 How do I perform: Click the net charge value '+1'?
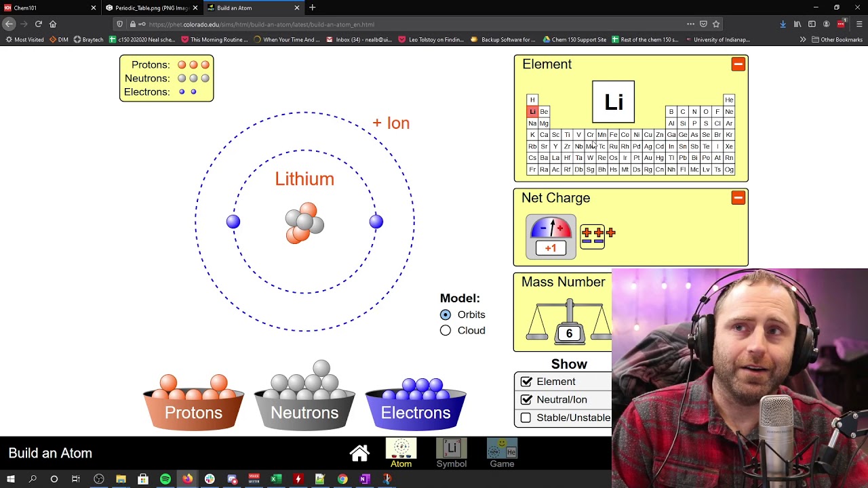pos(551,248)
